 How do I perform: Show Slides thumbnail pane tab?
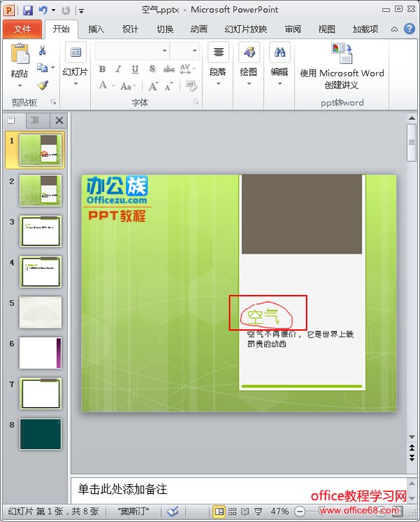(x=12, y=121)
